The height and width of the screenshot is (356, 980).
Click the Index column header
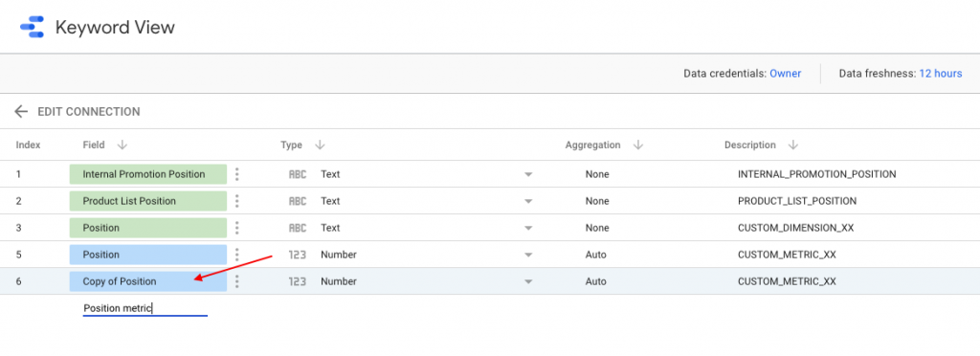[28, 145]
